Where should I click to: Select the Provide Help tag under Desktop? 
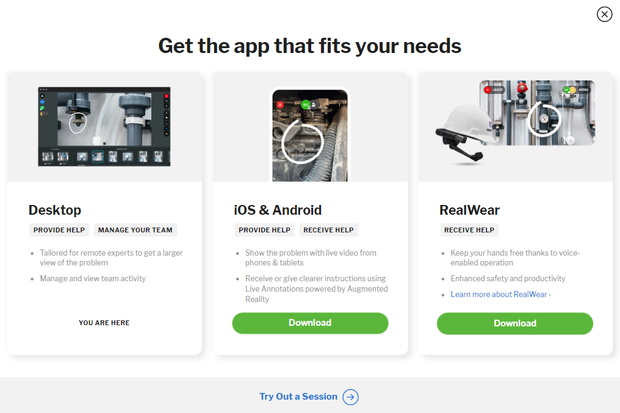pos(59,230)
